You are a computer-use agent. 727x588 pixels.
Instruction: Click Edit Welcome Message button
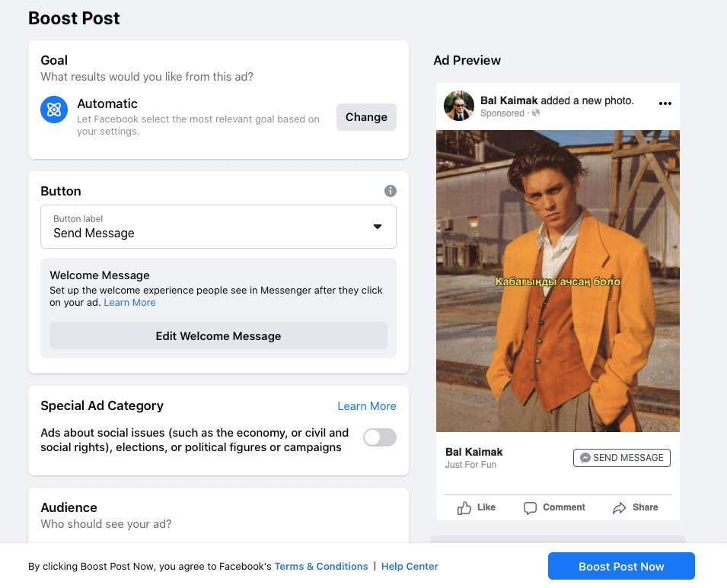coord(218,336)
